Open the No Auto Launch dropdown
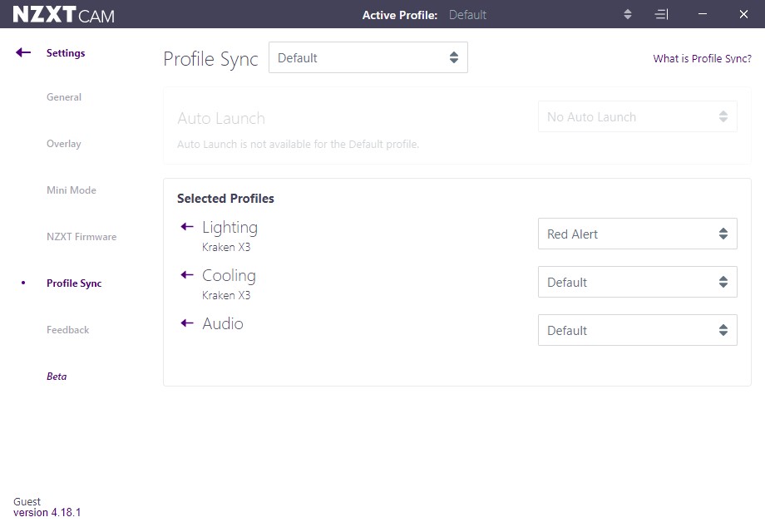 637,116
